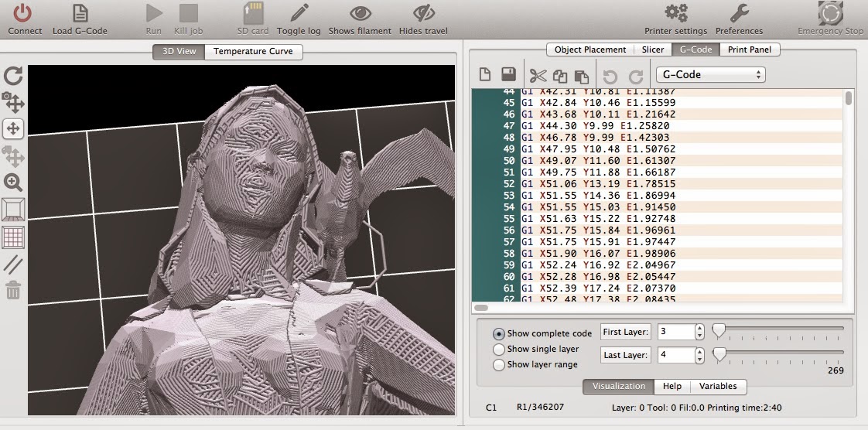Undo last edit in G-Code editor
868x430 pixels.
pos(610,77)
